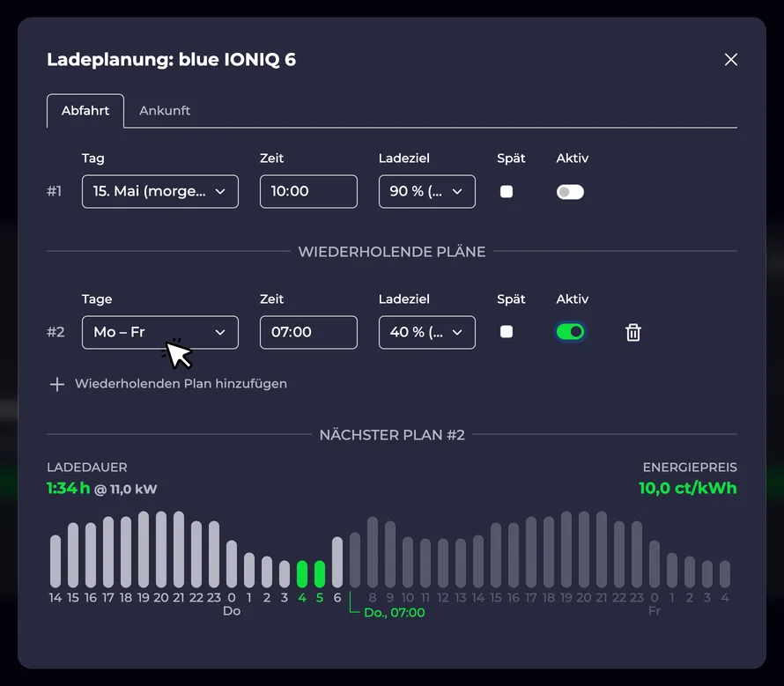Click the Do., 07:00 departure marker
This screenshot has height=686, width=784.
tap(394, 613)
